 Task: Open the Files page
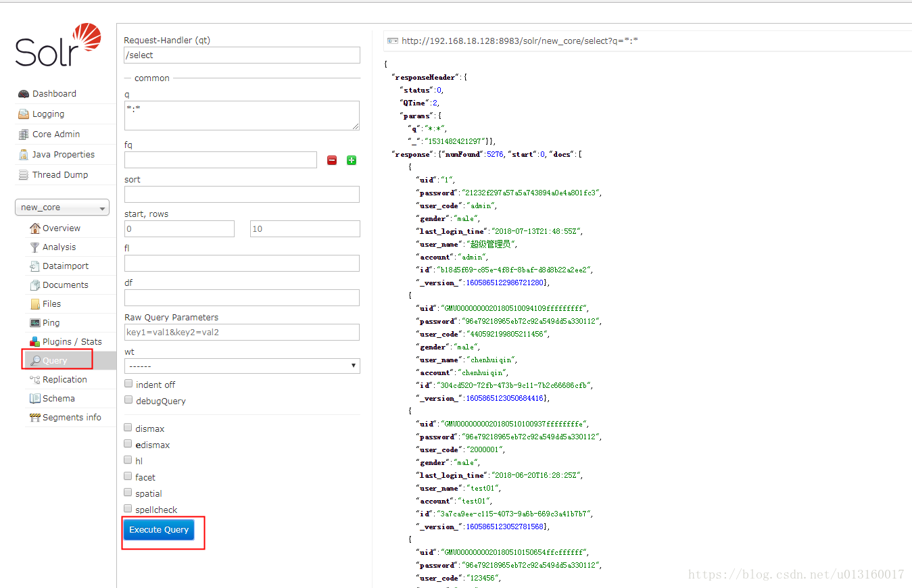52,304
